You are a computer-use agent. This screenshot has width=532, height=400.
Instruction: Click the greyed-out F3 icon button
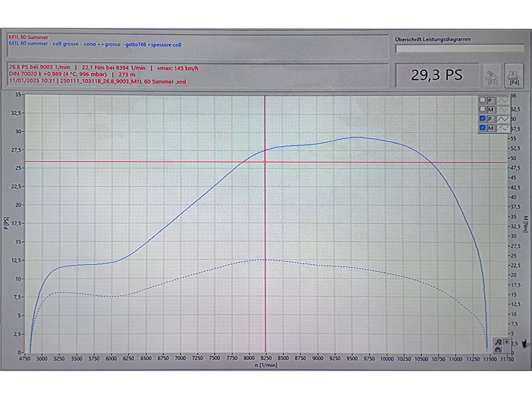[492, 75]
